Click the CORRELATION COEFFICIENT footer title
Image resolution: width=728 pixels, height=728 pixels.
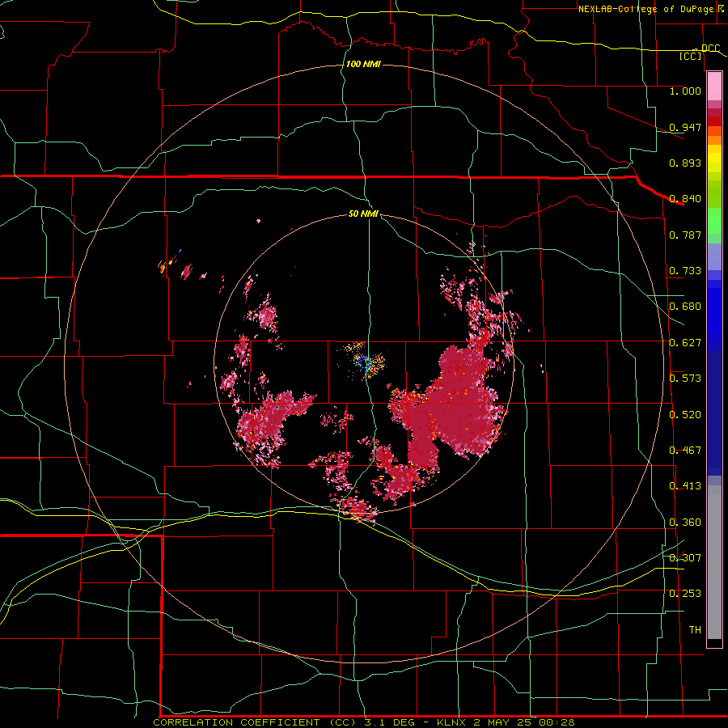(x=239, y=722)
